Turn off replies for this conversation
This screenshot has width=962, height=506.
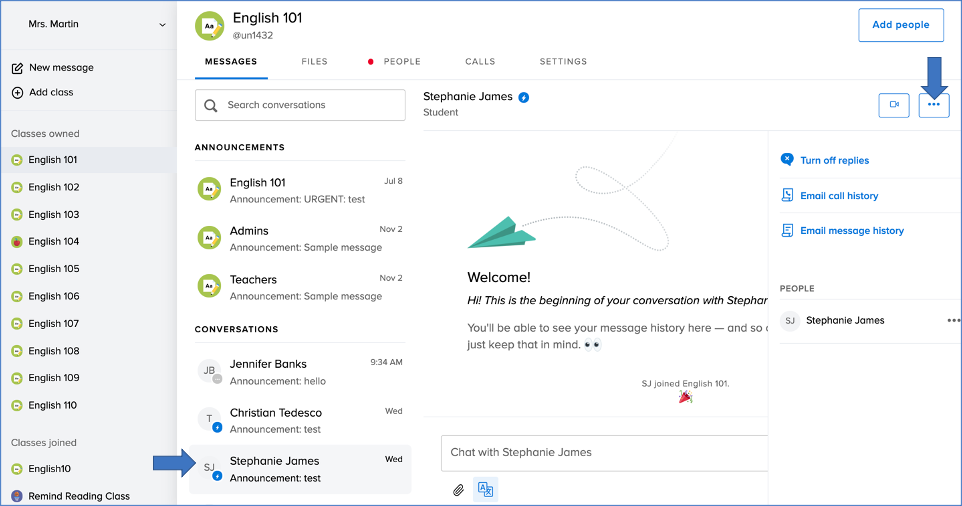[x=834, y=160]
